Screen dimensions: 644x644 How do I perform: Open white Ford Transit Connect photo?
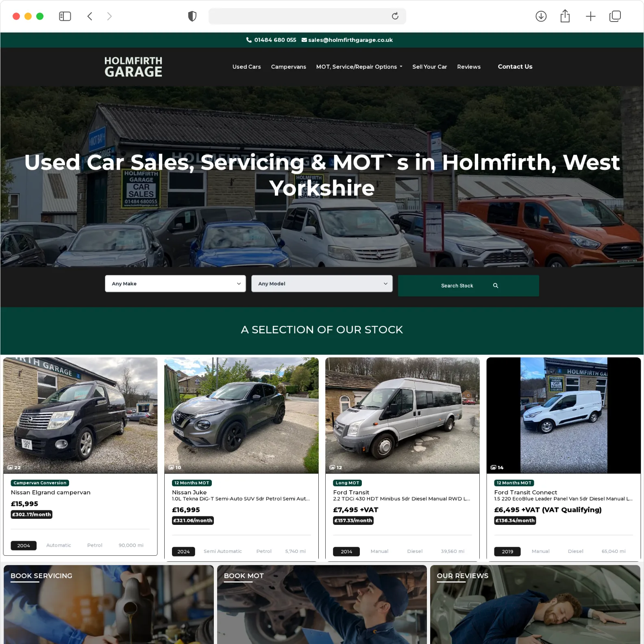563,415
